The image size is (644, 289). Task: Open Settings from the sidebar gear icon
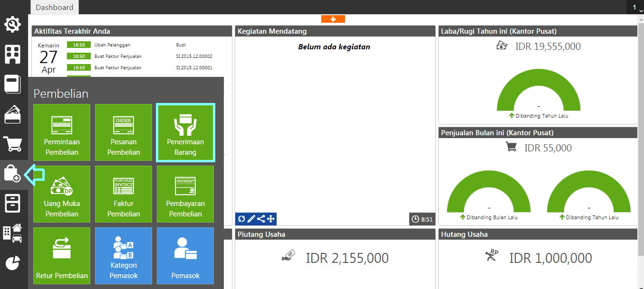(13, 25)
